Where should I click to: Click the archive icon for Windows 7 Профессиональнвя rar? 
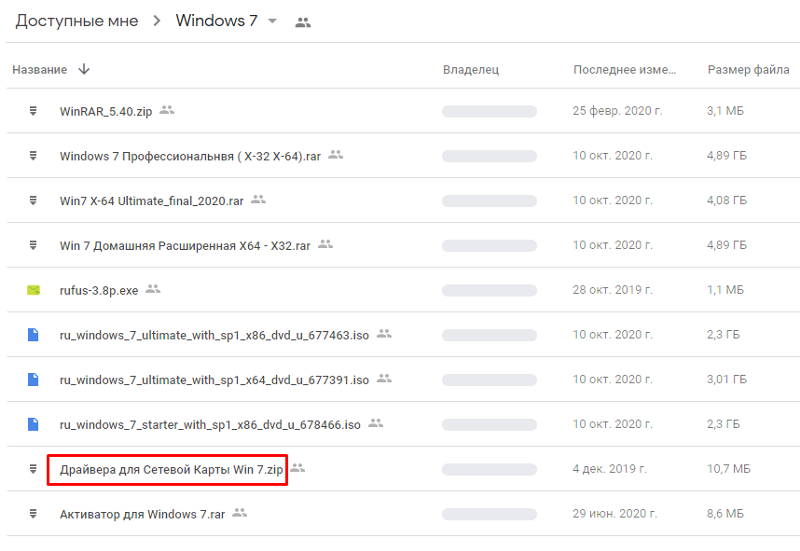(x=33, y=156)
